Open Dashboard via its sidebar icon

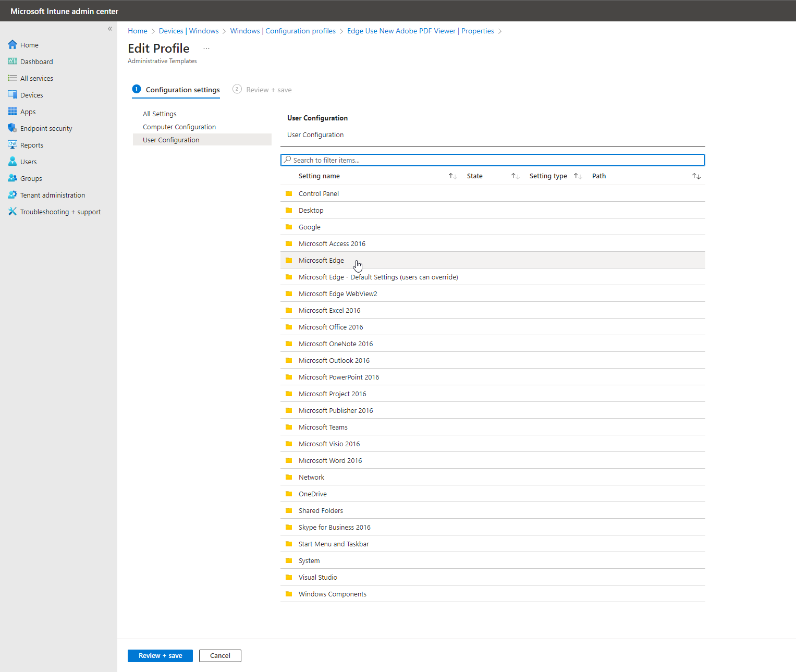pos(13,62)
